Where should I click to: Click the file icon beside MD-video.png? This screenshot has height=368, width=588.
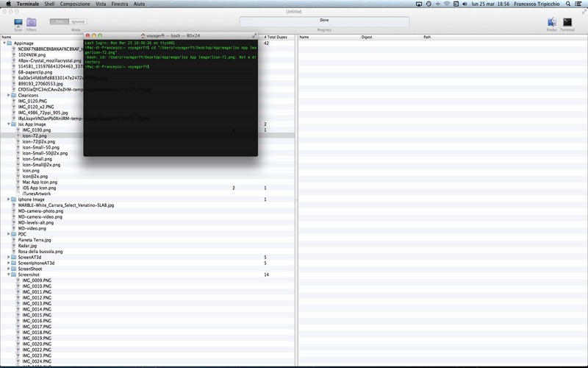[14, 228]
